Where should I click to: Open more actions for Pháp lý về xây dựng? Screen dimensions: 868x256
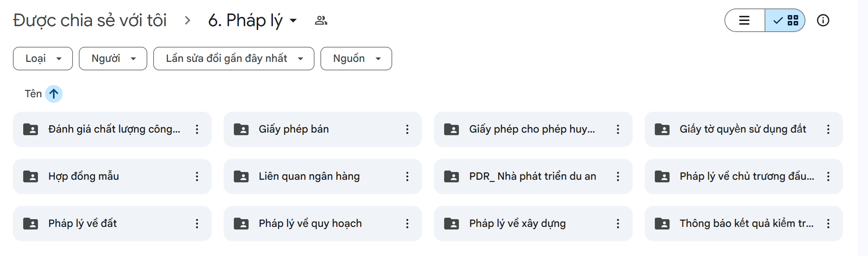pos(618,224)
